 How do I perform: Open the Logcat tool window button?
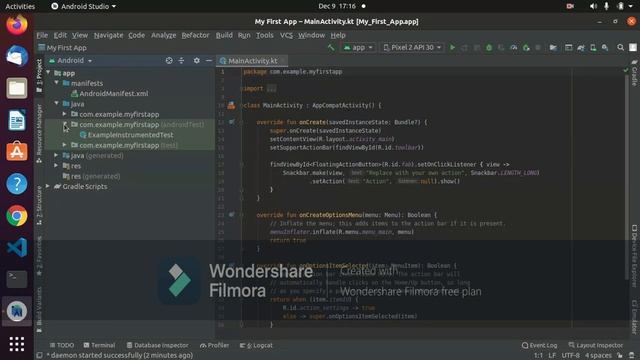256,345
